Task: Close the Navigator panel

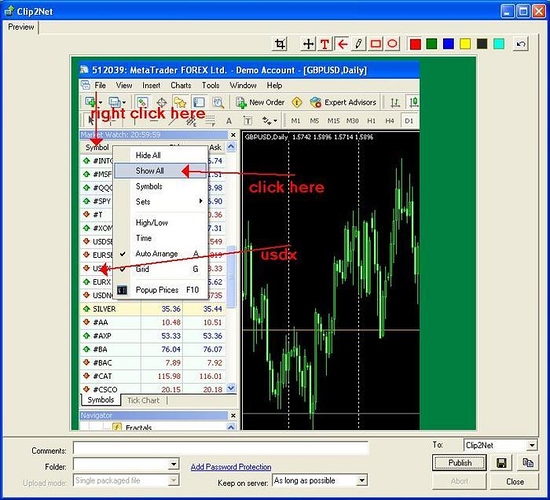Action: pyautogui.click(x=233, y=415)
